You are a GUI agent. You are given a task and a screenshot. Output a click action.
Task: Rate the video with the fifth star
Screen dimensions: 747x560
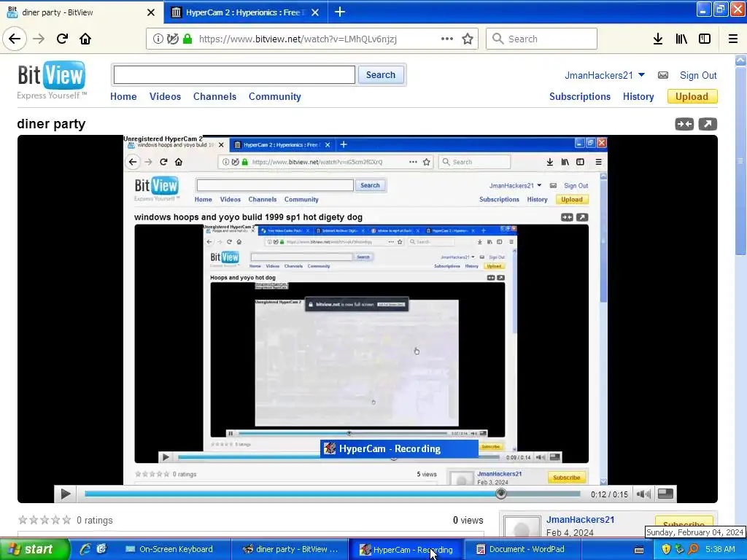point(66,520)
